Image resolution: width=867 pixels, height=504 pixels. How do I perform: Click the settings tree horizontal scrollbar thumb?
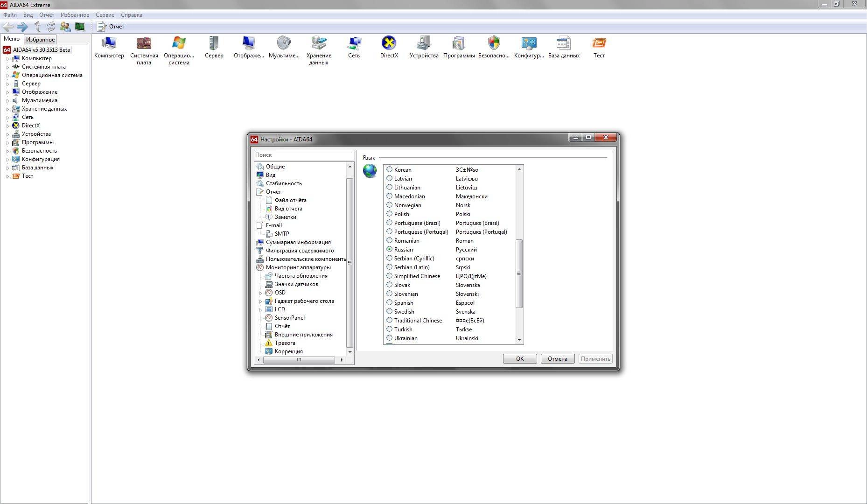click(299, 360)
